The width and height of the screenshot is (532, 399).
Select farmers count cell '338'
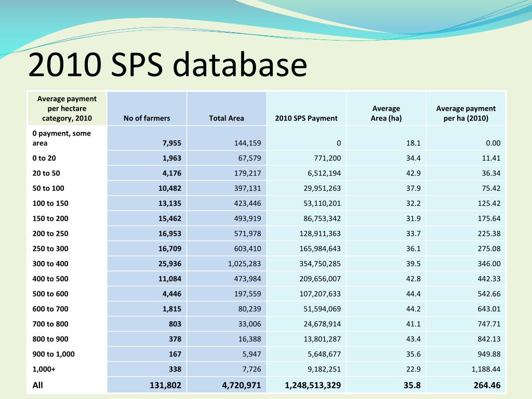coord(175,369)
